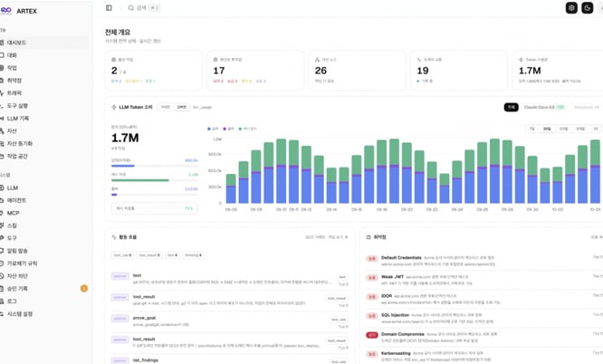This screenshot has width=603, height=364.
Task: Open 스킬 in the sidebar
Action: click(x=44, y=225)
